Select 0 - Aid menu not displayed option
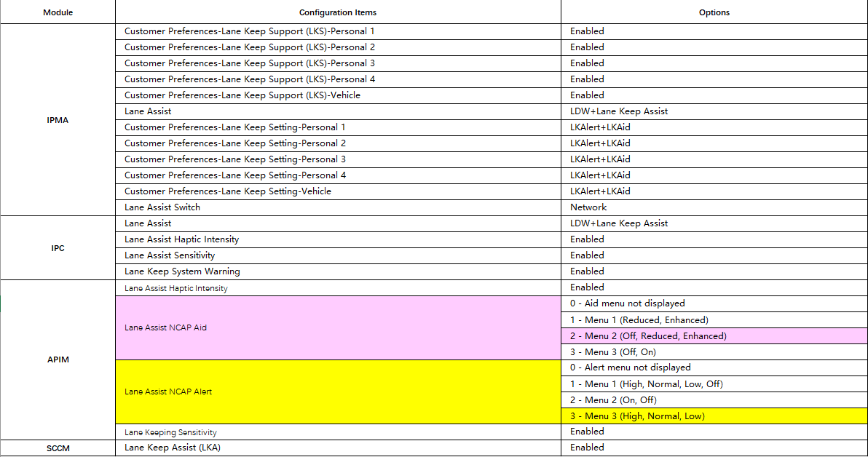The image size is (868, 457). click(627, 303)
